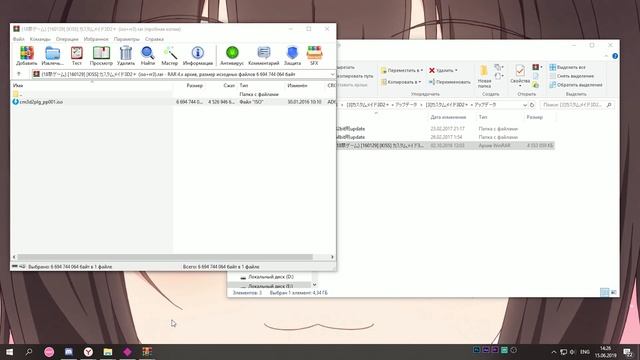
Task: Open the Параметры menu
Action: click(127, 39)
